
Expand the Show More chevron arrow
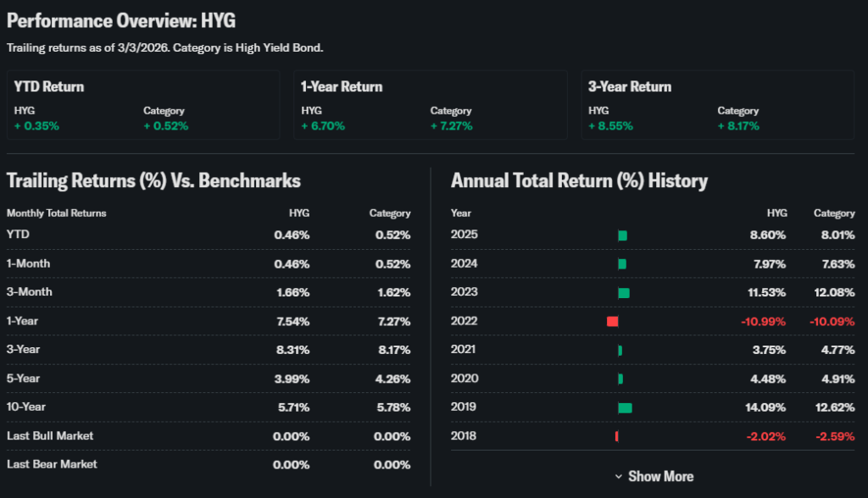[619, 477]
